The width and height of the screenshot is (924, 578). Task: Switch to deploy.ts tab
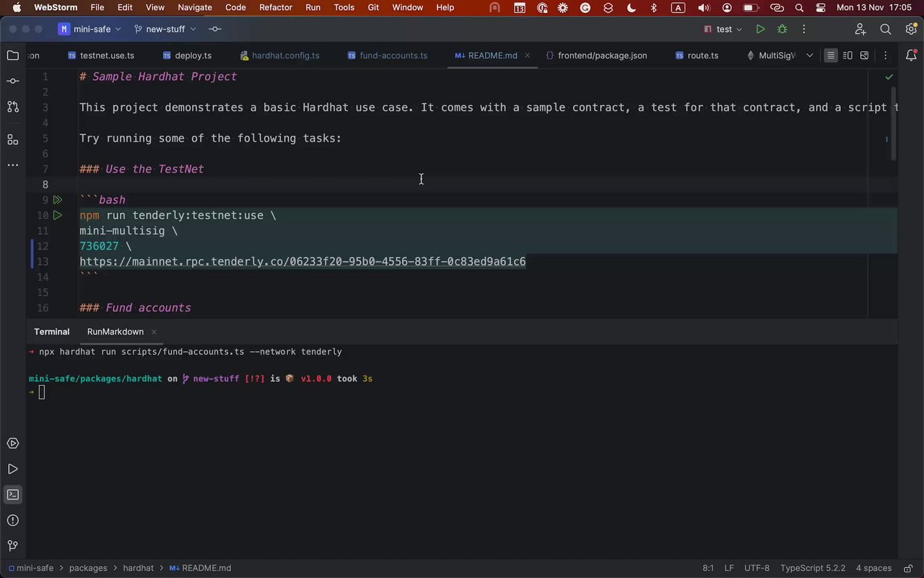pyautogui.click(x=187, y=56)
